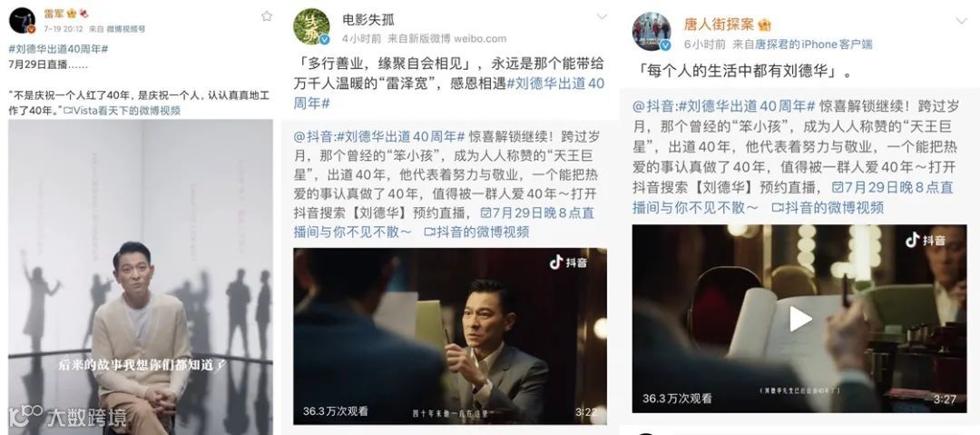Open @抖音 mention in middle post
This screenshot has width=980, height=435.
(317, 136)
